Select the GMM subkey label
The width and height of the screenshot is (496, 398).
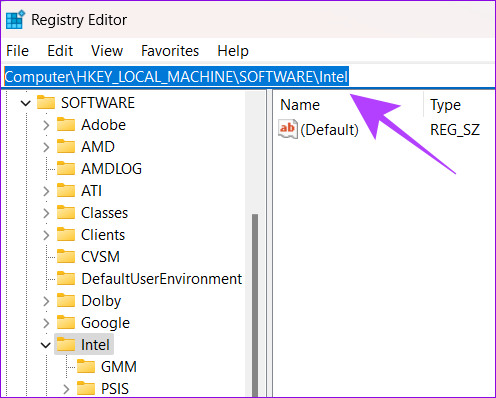coord(119,367)
